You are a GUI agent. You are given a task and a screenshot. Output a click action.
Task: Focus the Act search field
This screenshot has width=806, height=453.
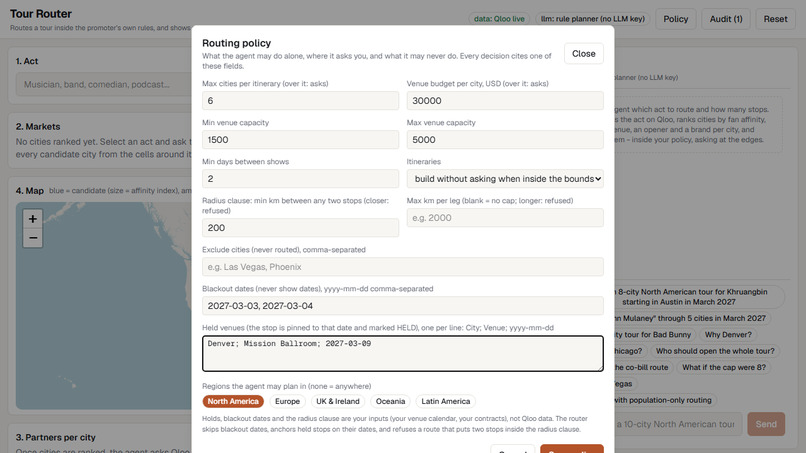pyautogui.click(x=104, y=84)
